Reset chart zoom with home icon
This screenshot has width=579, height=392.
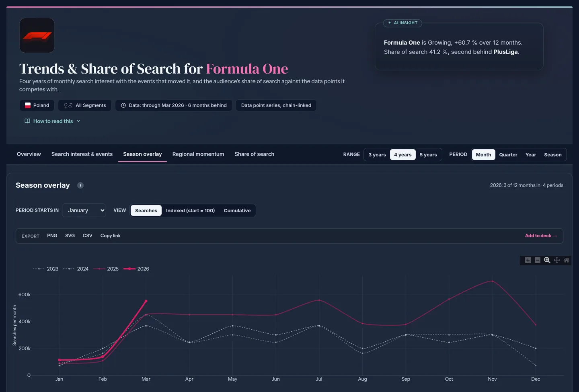pos(567,260)
